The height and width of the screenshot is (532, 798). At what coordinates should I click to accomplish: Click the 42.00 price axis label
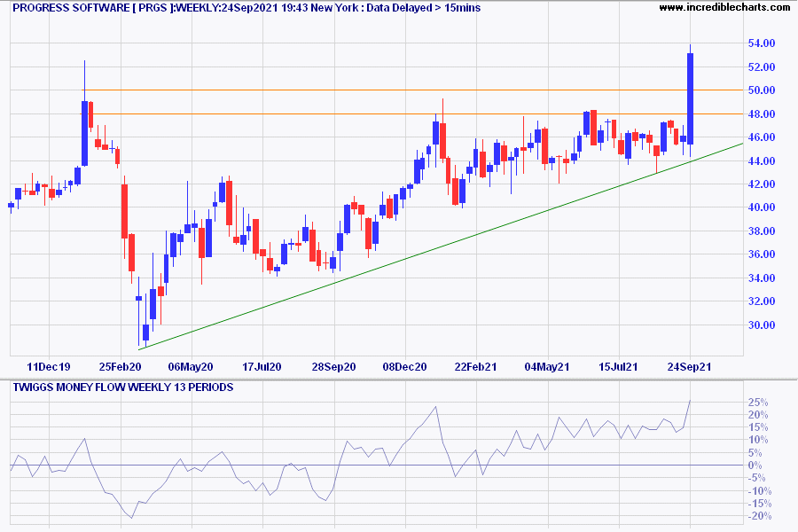tap(762, 184)
